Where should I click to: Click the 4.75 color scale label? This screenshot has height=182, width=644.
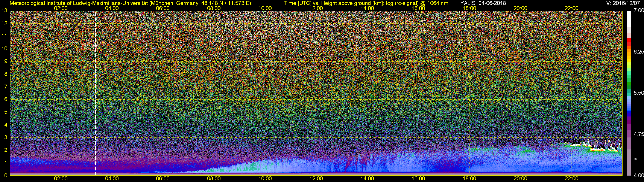(638, 134)
